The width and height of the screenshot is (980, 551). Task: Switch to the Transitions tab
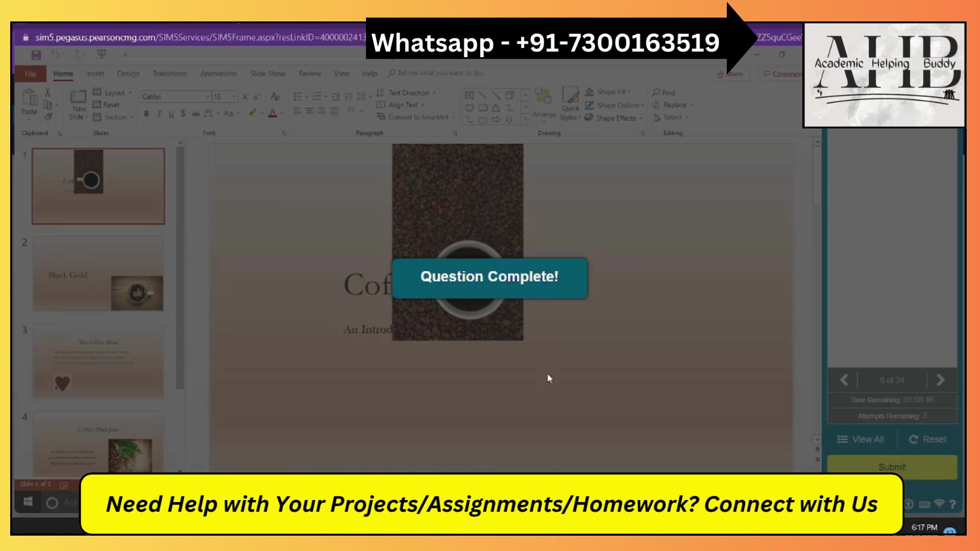(169, 73)
